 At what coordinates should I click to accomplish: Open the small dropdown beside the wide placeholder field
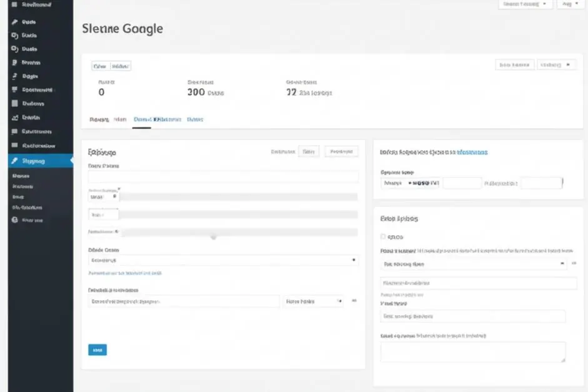coord(313,301)
